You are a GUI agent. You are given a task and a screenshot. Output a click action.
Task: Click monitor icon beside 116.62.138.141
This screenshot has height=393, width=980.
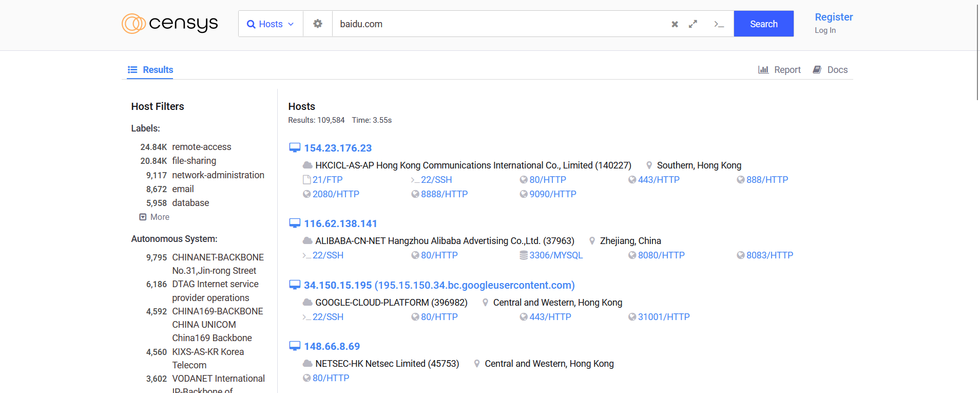click(x=295, y=223)
